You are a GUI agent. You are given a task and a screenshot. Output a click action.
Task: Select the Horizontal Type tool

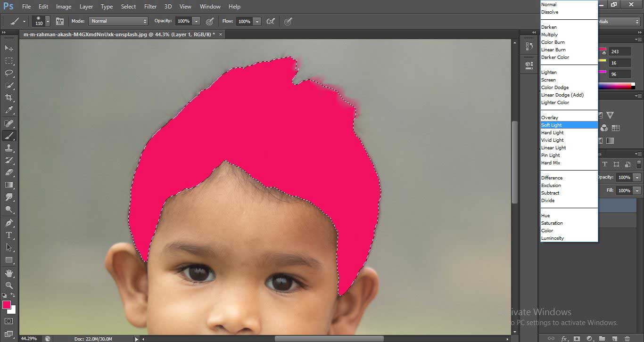coord(9,235)
